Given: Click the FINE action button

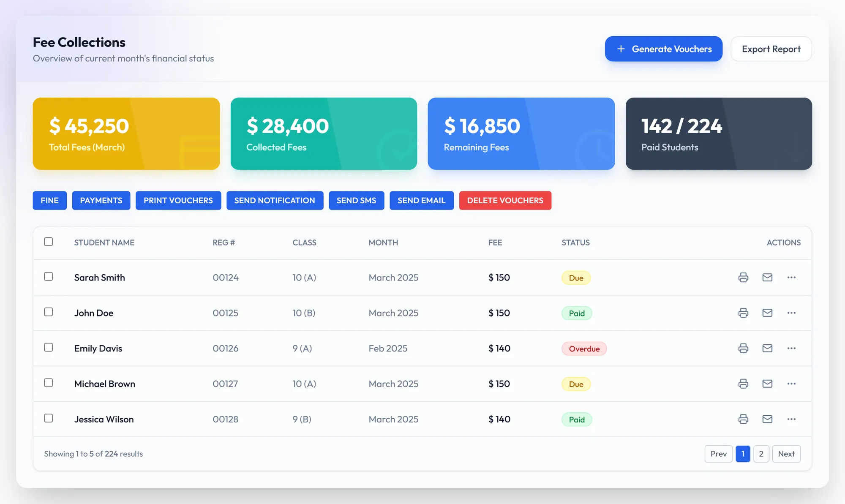Looking at the screenshot, I should click(x=50, y=201).
